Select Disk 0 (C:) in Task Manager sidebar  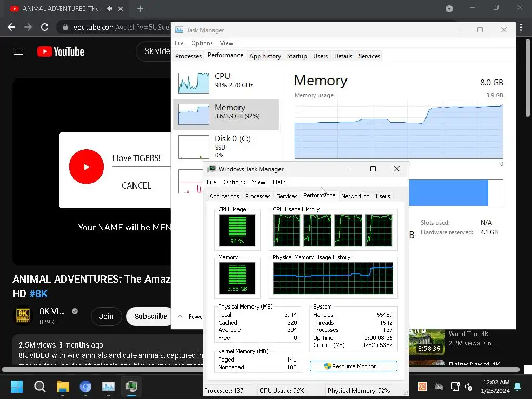pyautogui.click(x=227, y=147)
